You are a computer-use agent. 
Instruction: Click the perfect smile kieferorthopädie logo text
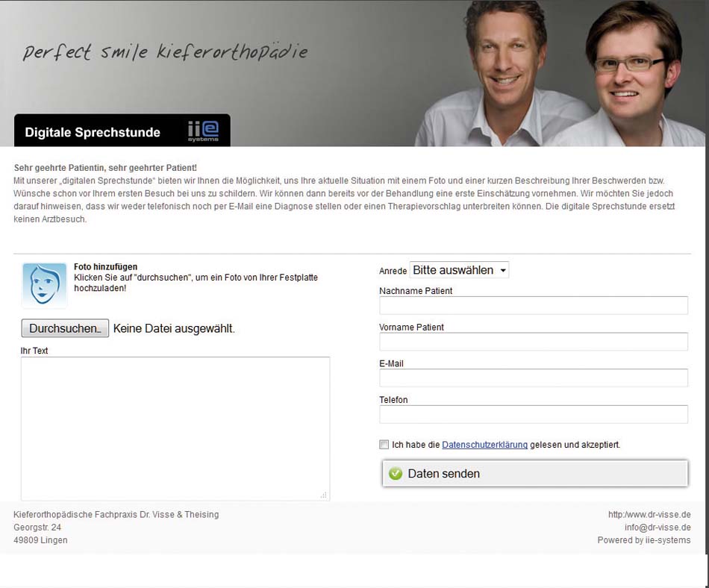pyautogui.click(x=165, y=52)
